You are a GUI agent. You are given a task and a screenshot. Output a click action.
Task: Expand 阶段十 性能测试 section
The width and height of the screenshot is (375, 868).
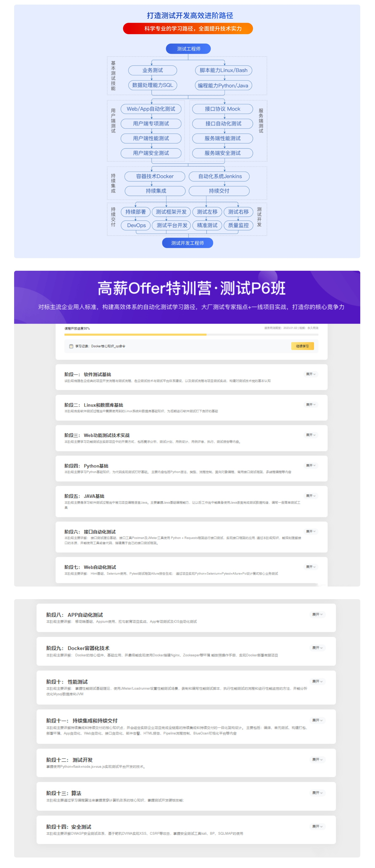(x=317, y=681)
